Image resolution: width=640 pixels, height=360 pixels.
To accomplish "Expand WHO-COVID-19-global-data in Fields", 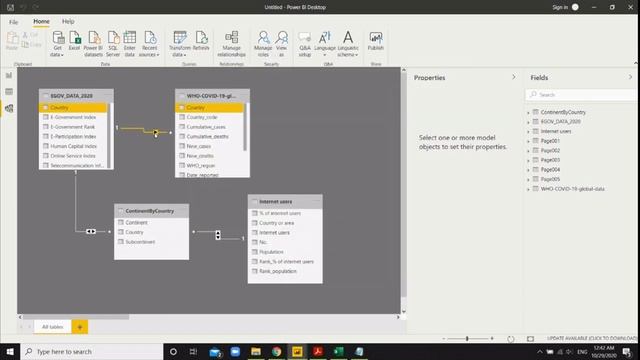I will click(528, 189).
